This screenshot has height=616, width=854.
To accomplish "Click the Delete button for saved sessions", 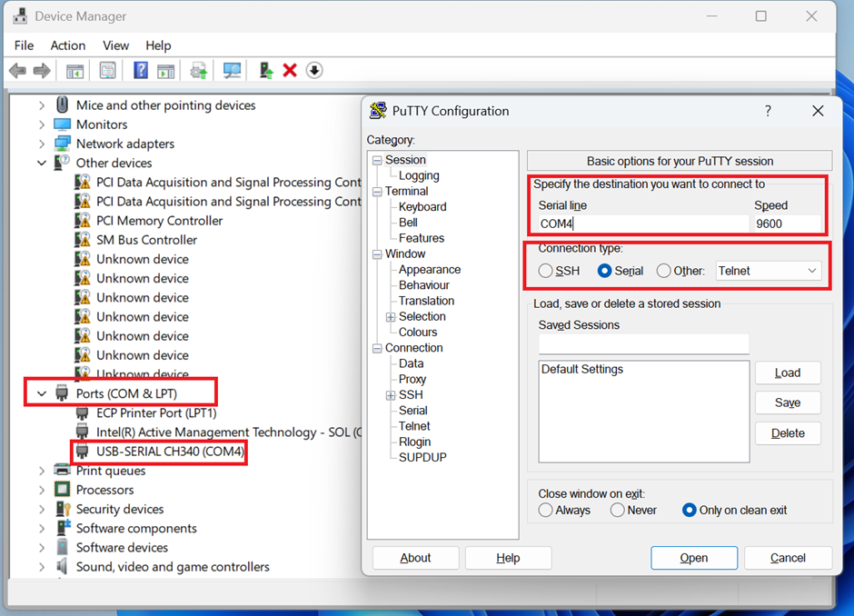I will click(788, 433).
